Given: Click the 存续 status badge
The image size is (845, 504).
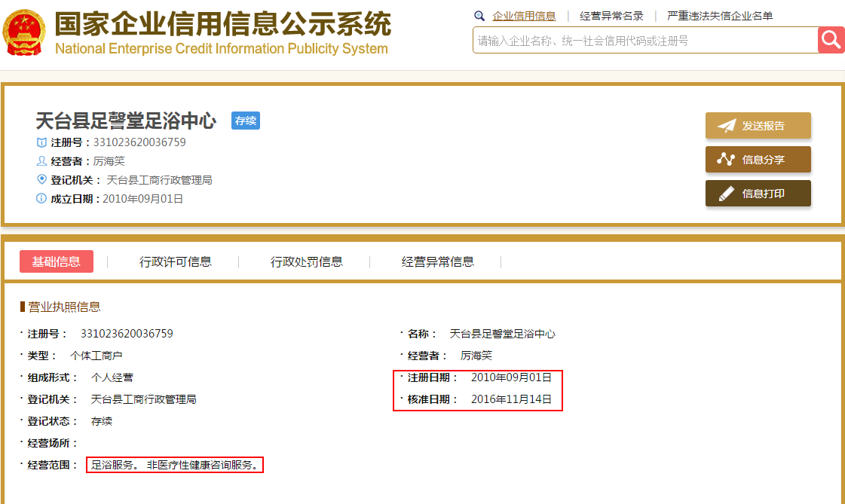Looking at the screenshot, I should [x=246, y=121].
